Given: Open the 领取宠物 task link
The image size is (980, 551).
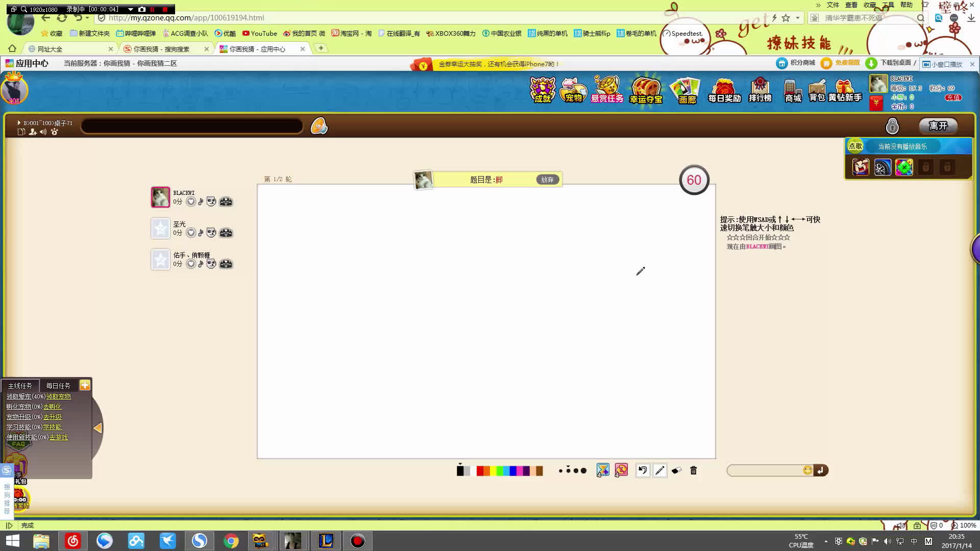Looking at the screenshot, I should coord(59,396).
